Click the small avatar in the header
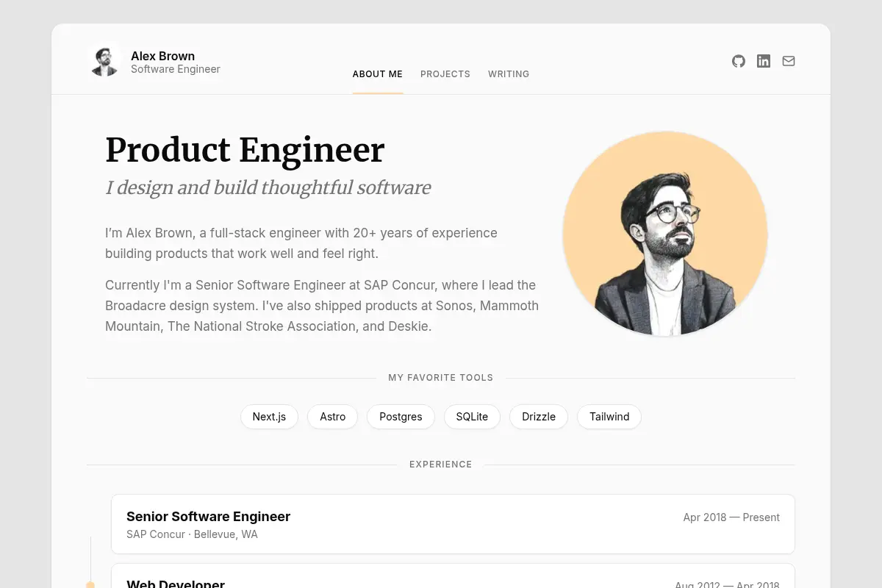The image size is (882, 588). point(104,60)
